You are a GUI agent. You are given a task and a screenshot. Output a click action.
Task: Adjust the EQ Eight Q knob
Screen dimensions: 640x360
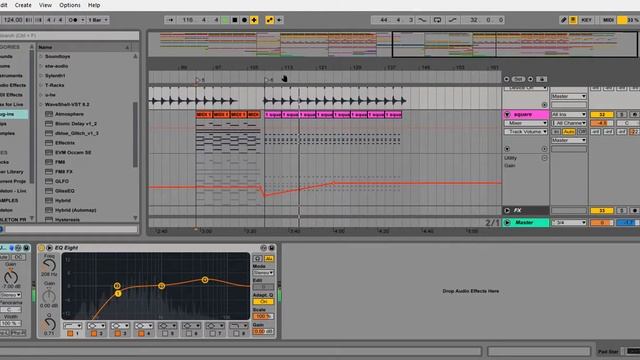(49, 324)
